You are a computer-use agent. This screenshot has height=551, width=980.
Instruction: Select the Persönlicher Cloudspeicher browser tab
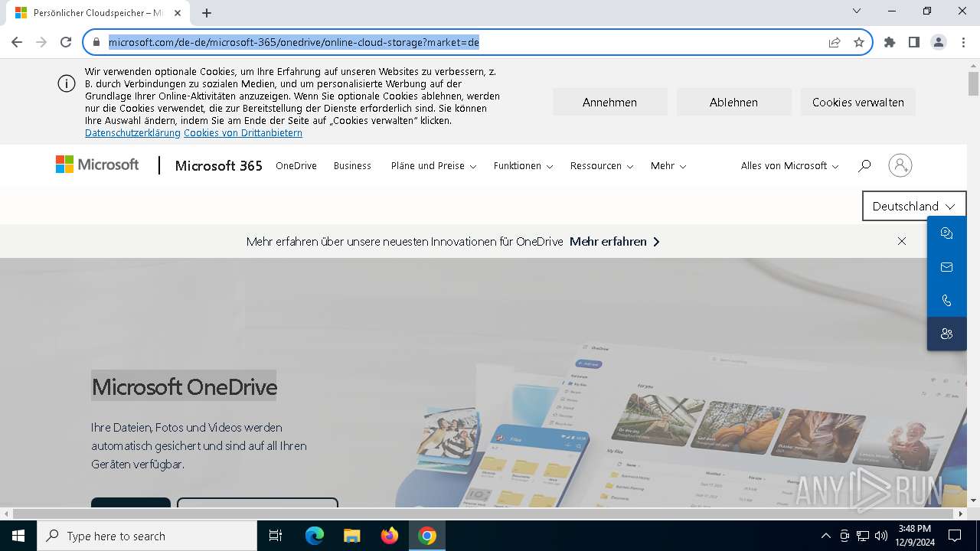click(98, 13)
